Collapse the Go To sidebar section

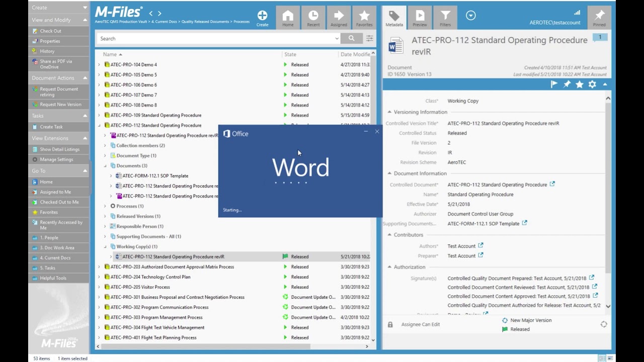pyautogui.click(x=85, y=171)
